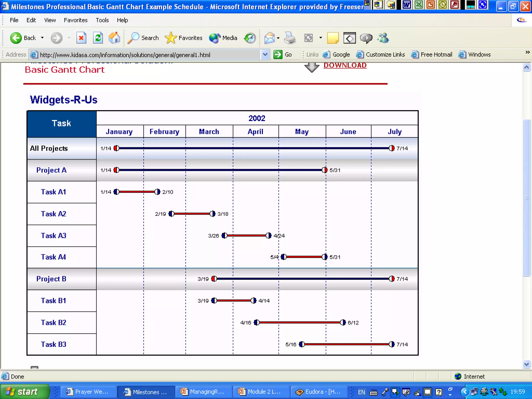
Task: Click the vertical scrollbar down arrow
Action: [x=526, y=364]
